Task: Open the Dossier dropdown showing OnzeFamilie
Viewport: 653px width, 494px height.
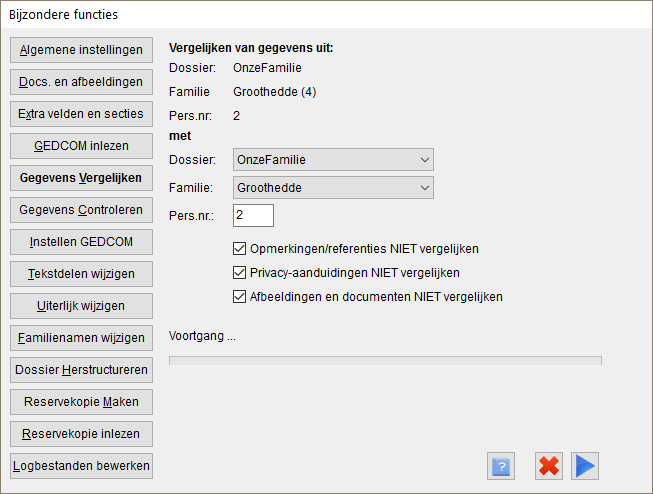Action: coord(333,160)
